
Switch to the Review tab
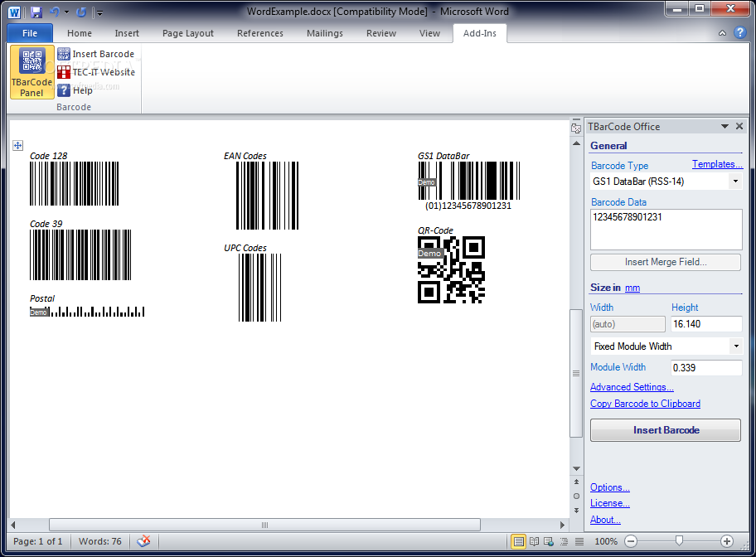pyautogui.click(x=381, y=33)
